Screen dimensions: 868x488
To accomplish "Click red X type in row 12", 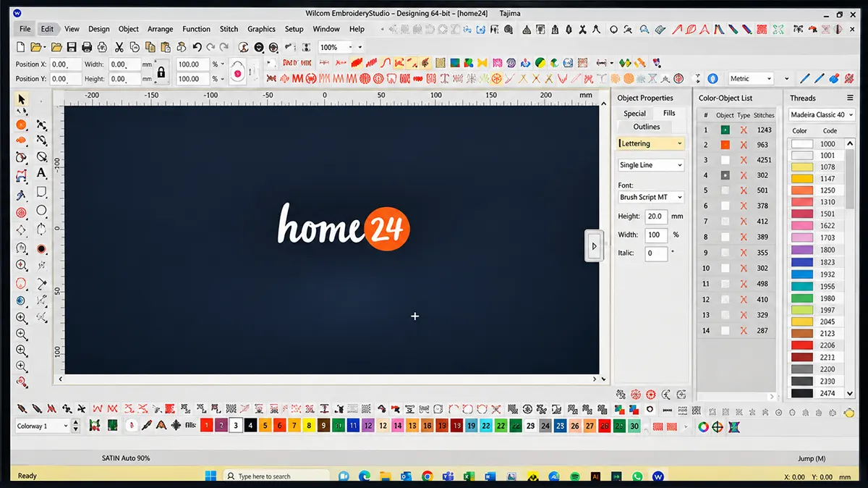I will (744, 299).
